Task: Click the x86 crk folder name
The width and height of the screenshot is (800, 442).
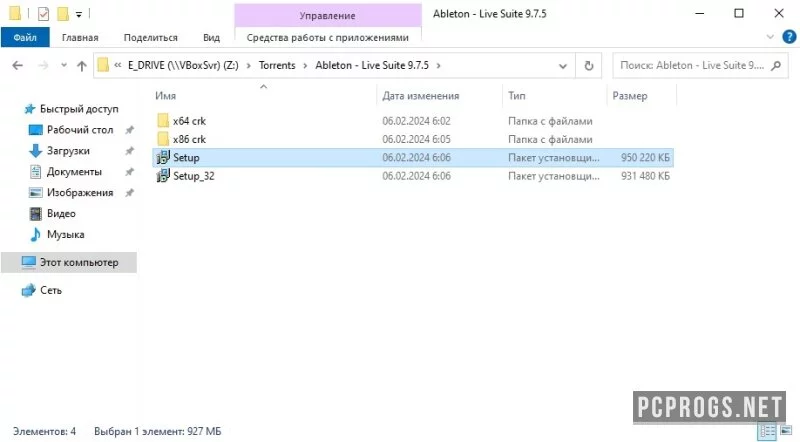Action: (x=189, y=139)
